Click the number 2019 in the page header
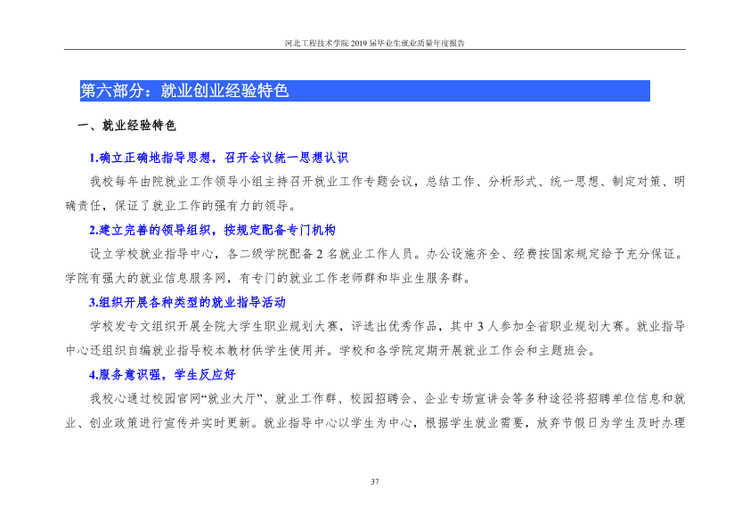 coord(359,43)
